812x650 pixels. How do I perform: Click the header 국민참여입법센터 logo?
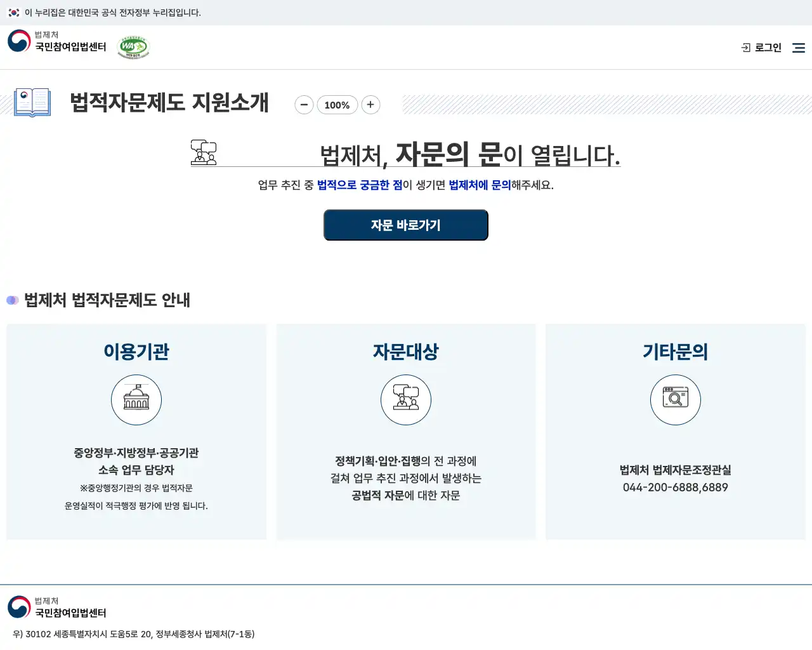57,41
